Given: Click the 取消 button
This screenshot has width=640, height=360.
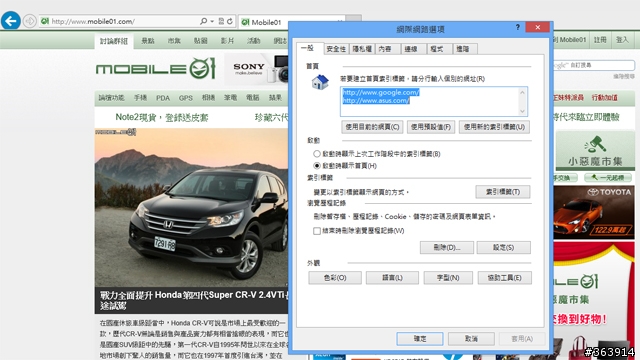Looking at the screenshot, I should coord(471,338).
